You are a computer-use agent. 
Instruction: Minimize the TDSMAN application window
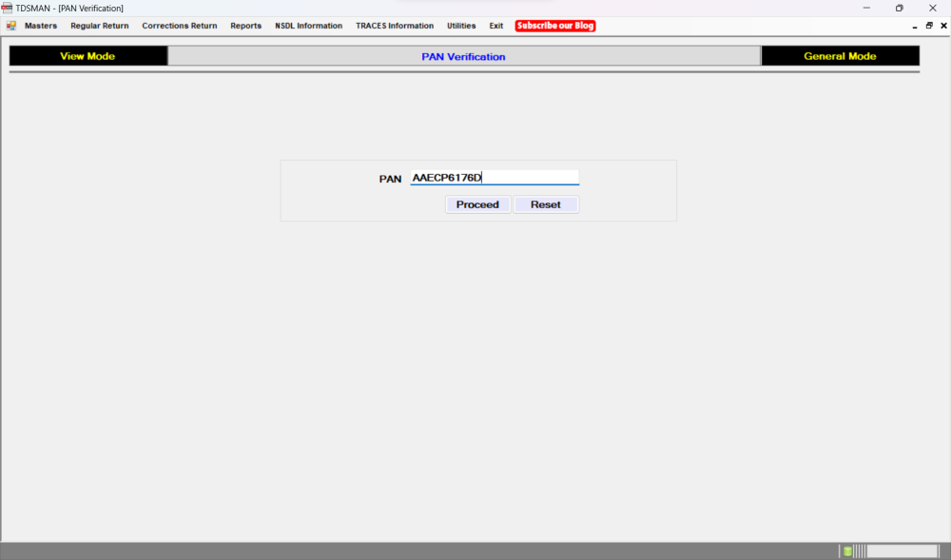(866, 8)
